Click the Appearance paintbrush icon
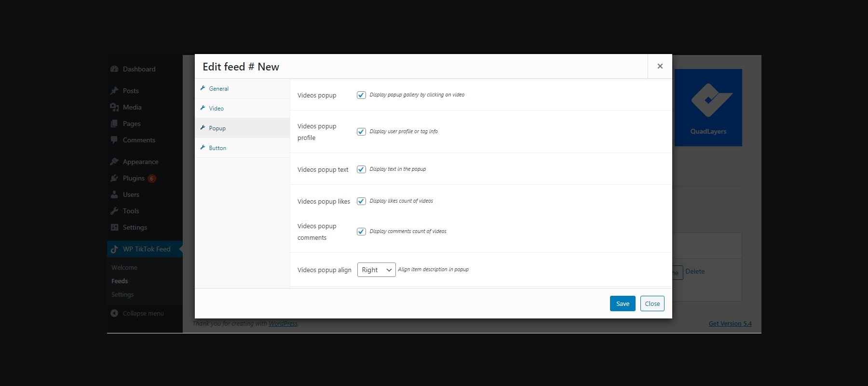Screen dimensions: 868x386 [x=114, y=162]
